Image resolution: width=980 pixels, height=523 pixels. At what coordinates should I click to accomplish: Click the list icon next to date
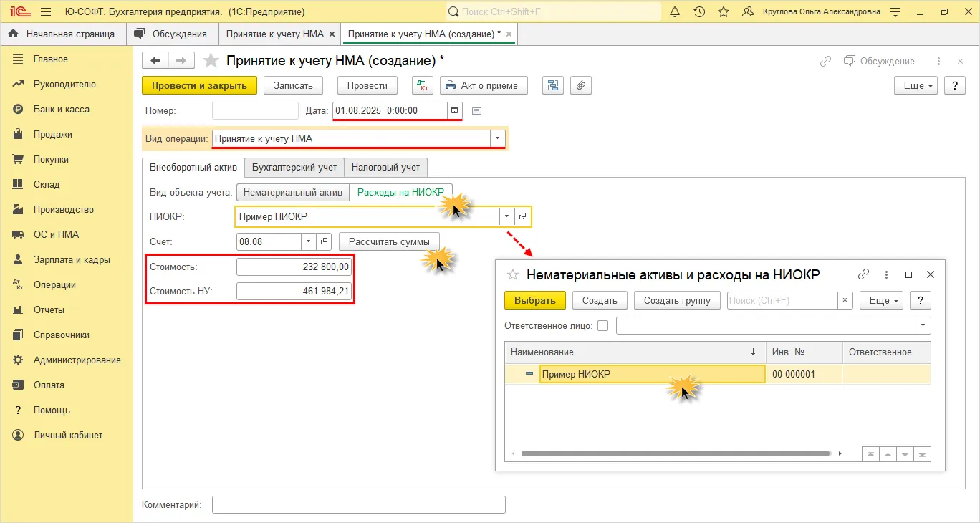pyautogui.click(x=477, y=110)
